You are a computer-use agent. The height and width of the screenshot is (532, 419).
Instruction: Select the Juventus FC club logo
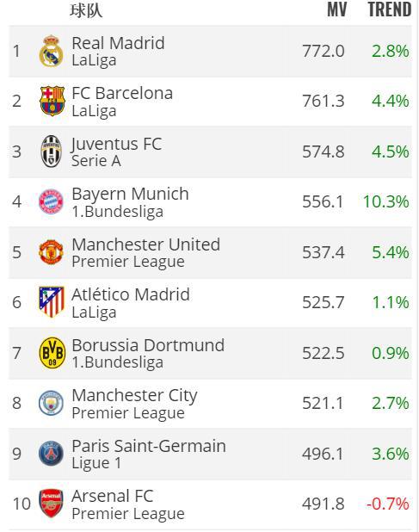click(51, 152)
